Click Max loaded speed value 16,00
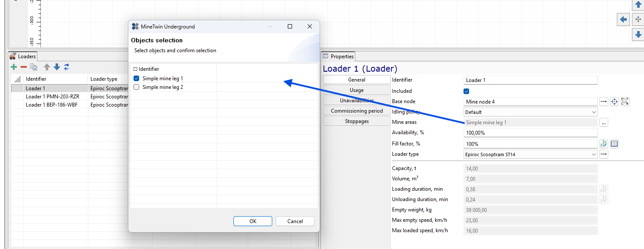Image resolution: width=644 pixels, height=249 pixels. (x=531, y=231)
